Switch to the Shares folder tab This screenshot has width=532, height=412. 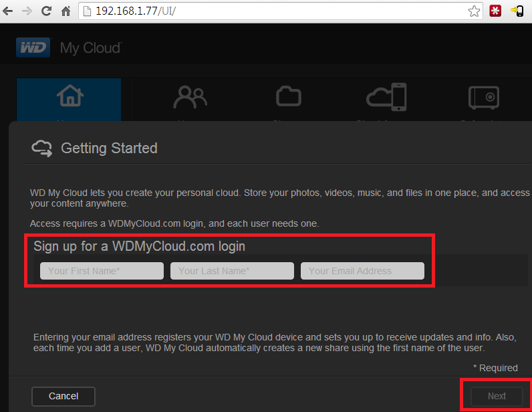click(288, 100)
